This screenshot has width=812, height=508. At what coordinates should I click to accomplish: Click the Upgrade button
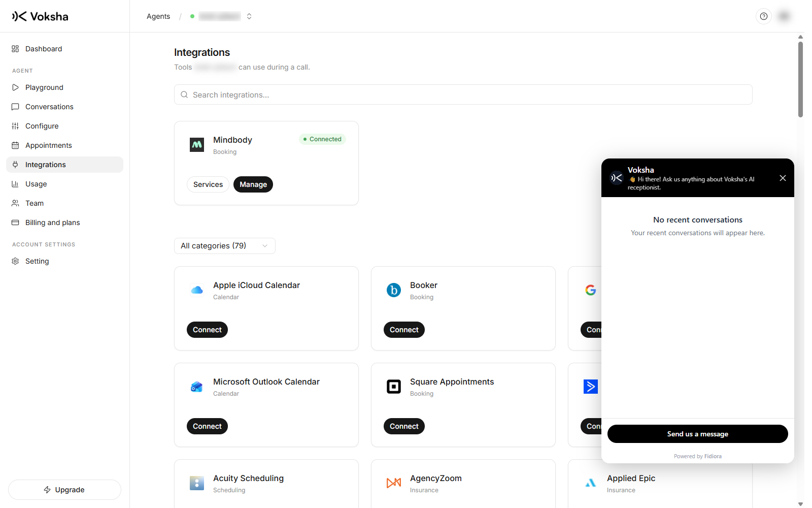point(64,490)
